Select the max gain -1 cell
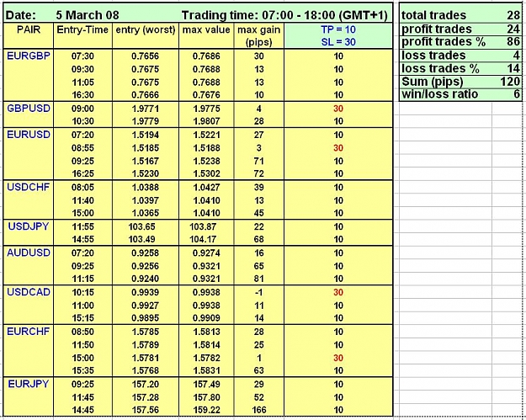The height and width of the screenshot is (420, 526). (x=258, y=293)
